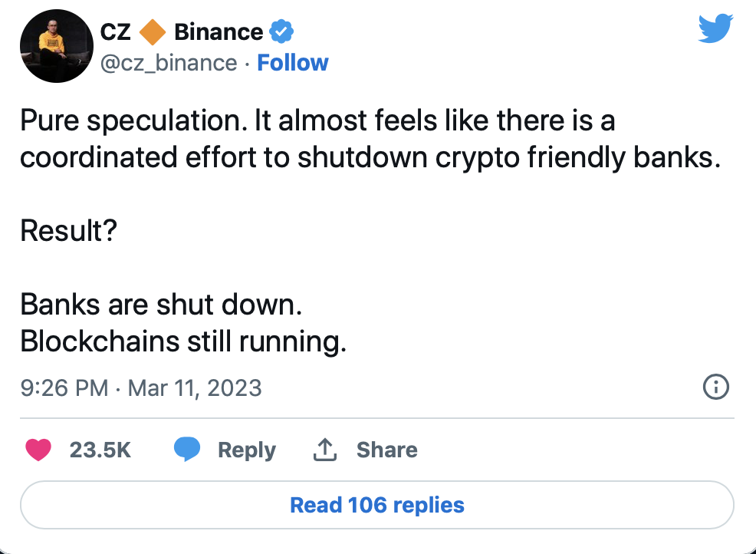This screenshot has height=554, width=756.
Task: Click the "Blockchains still running." line
Action: (183, 341)
